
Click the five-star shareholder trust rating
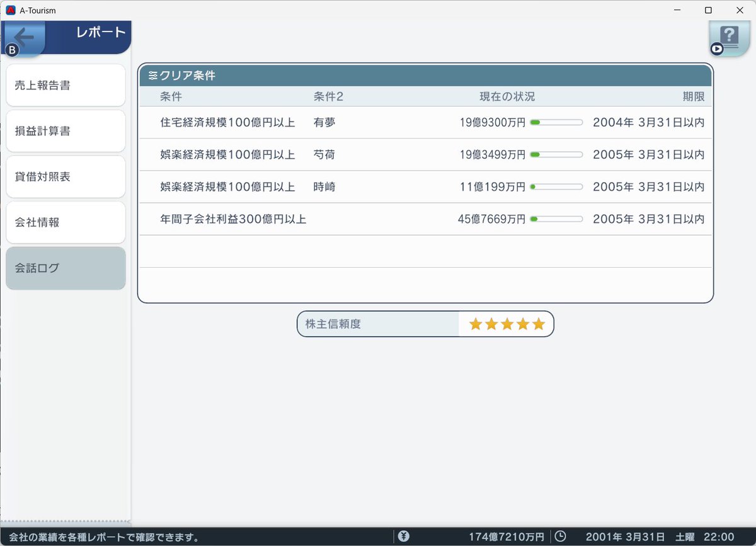(x=507, y=324)
